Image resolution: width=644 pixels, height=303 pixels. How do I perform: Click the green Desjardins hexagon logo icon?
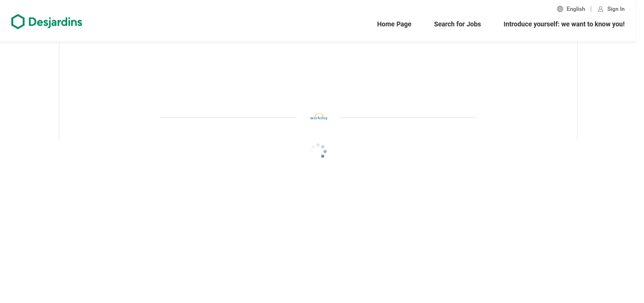pyautogui.click(x=18, y=22)
